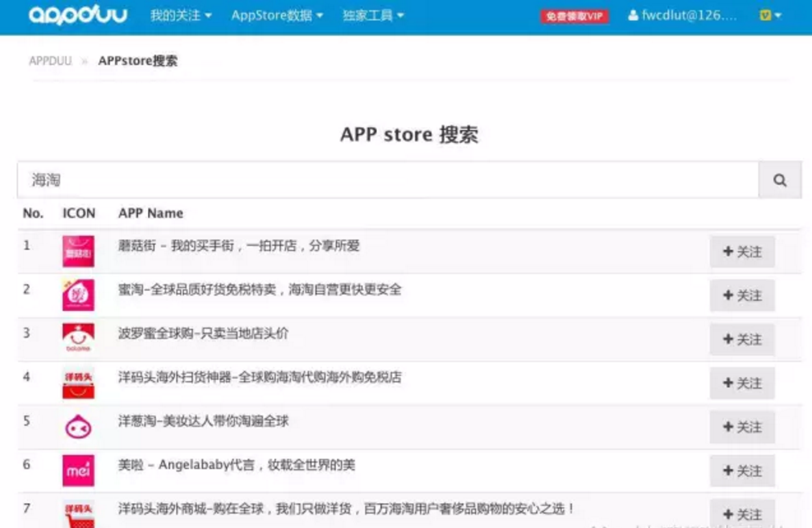The image size is (812, 528).
Task: Open the 洋码头海外商城 app icon
Action: pyautogui.click(x=78, y=514)
